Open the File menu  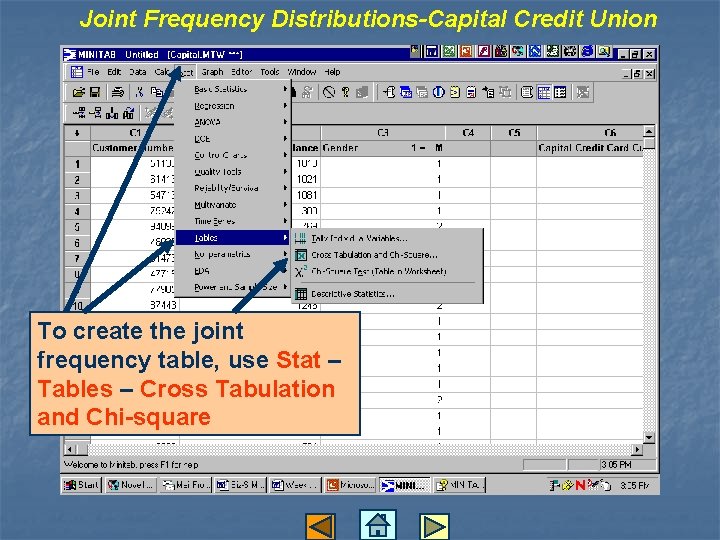click(93, 72)
